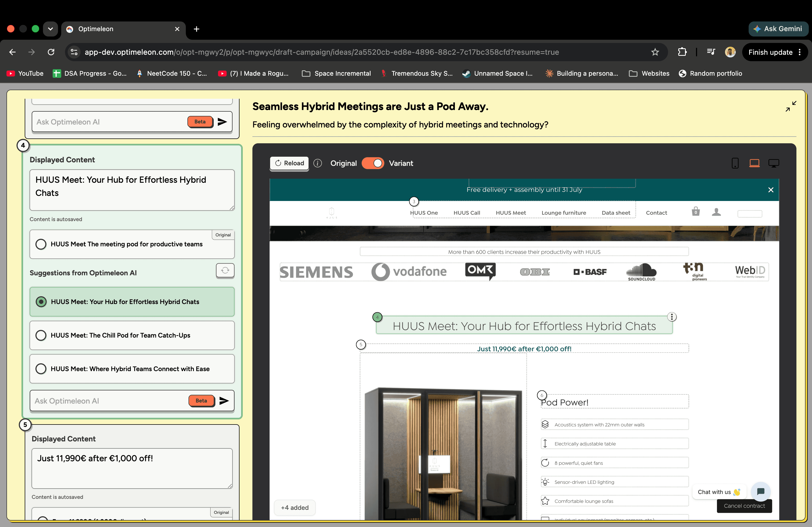Open Space Incremental bookmark folder
The image size is (812, 527).
(x=336, y=73)
